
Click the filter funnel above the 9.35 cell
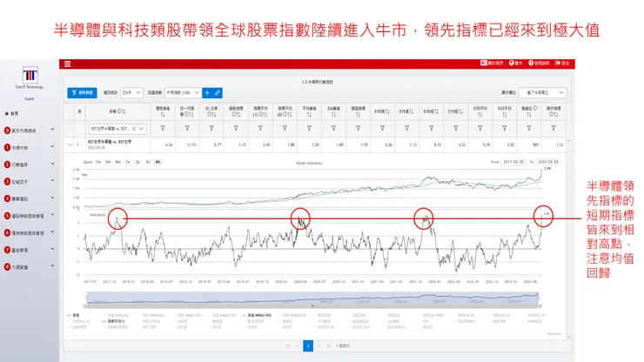pos(432,128)
